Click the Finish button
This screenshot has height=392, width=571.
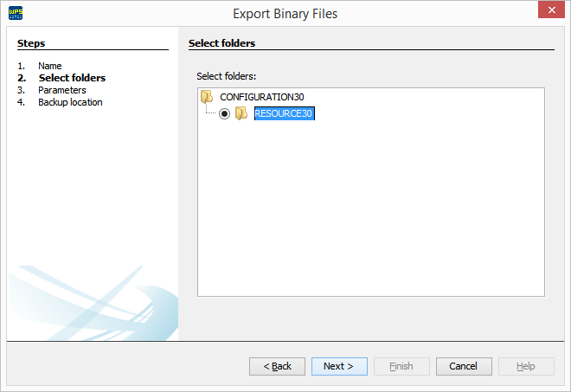pyautogui.click(x=401, y=366)
